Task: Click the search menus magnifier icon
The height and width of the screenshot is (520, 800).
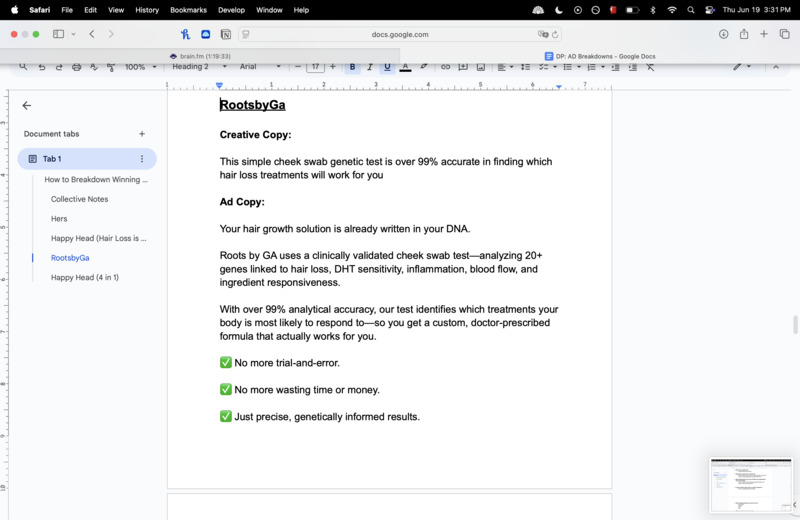Action: 23,67
